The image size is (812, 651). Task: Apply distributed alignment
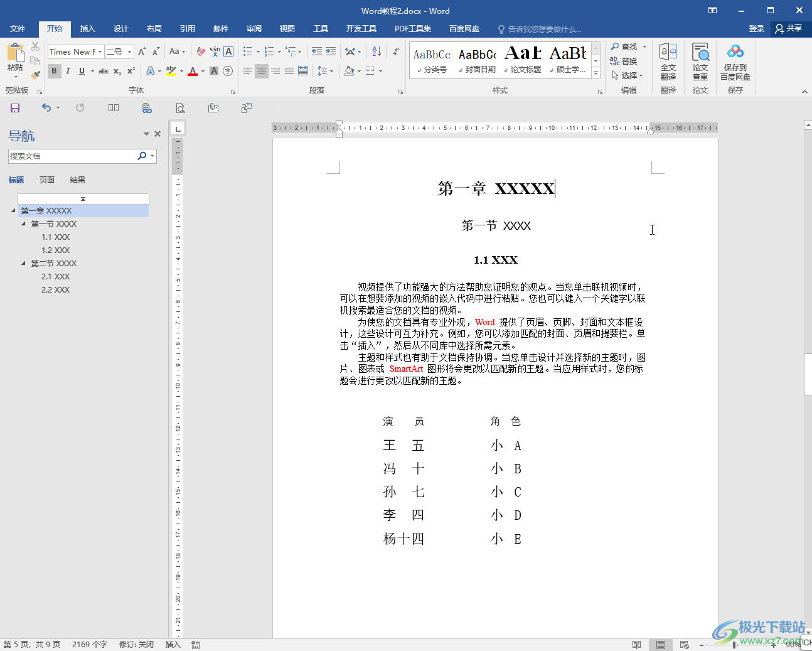point(303,71)
